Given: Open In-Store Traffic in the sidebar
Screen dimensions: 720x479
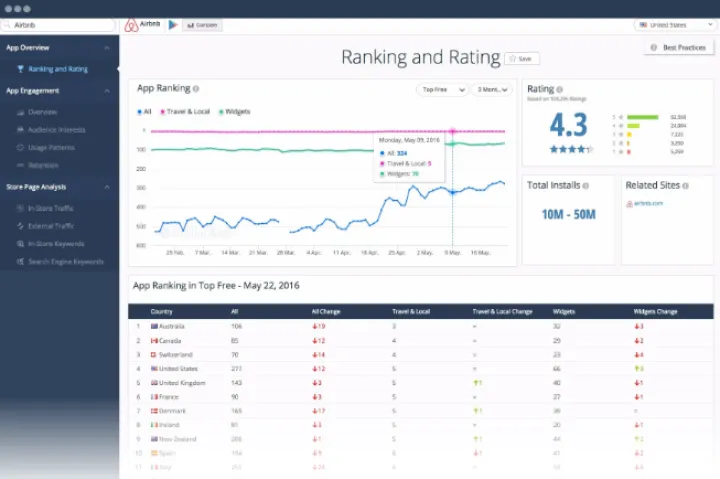Looking at the screenshot, I should [x=50, y=208].
